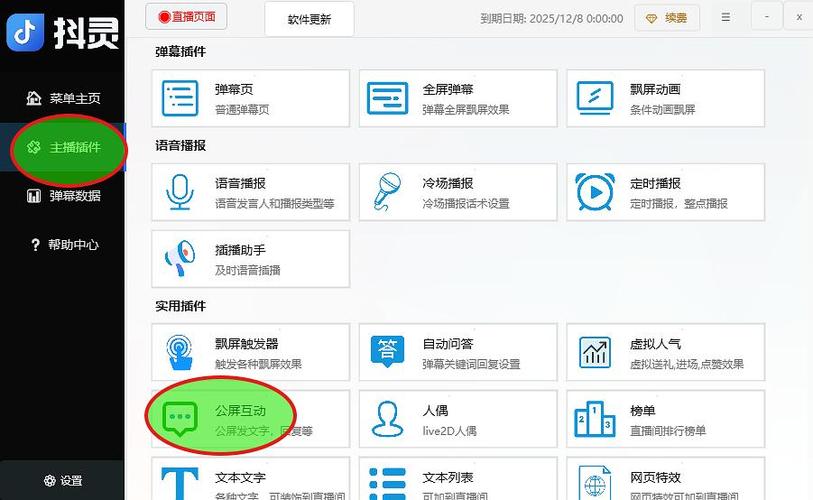Select the 语音播报 microphone icon

tap(180, 192)
